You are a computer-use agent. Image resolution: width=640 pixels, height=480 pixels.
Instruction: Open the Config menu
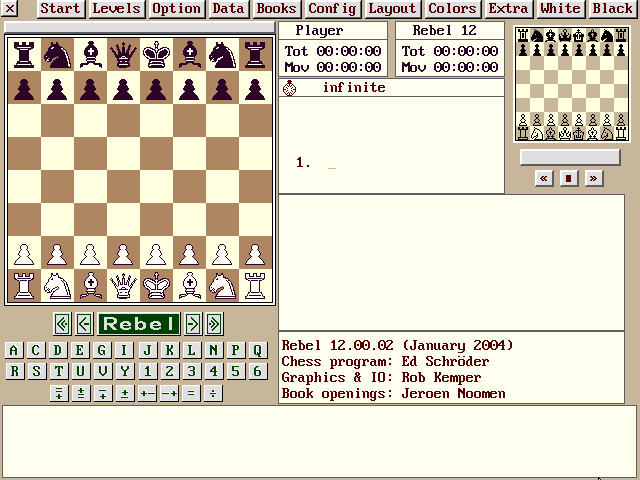tap(333, 9)
